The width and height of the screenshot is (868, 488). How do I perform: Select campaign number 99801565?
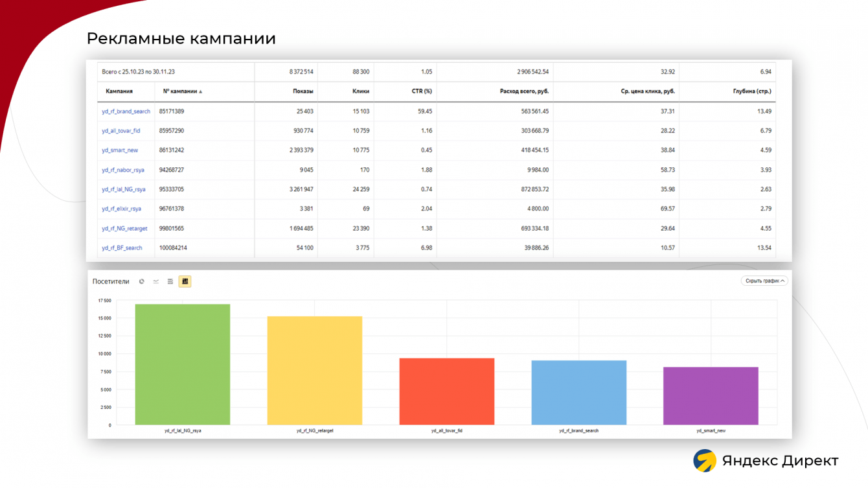[172, 228]
